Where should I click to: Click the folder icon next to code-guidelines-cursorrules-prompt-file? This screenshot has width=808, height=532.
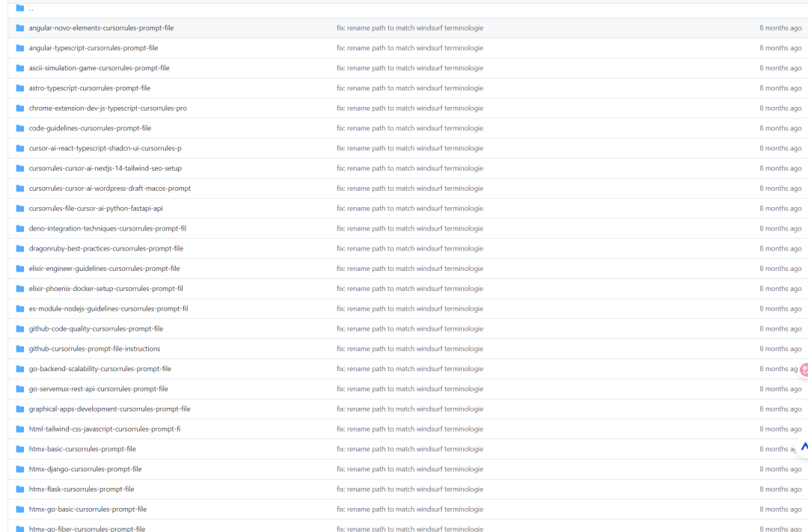(x=19, y=128)
